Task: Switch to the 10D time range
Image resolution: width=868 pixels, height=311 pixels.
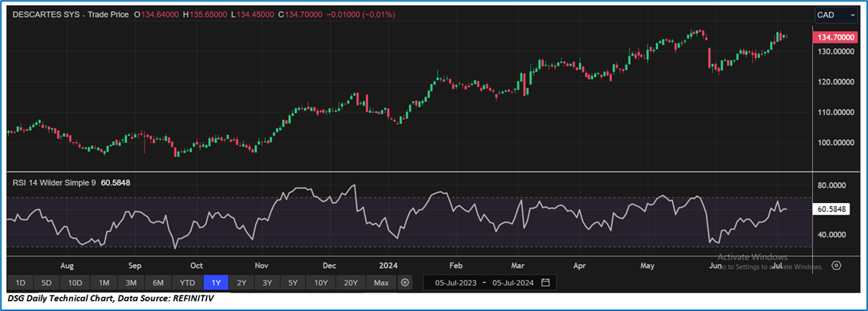Action: coord(74,282)
